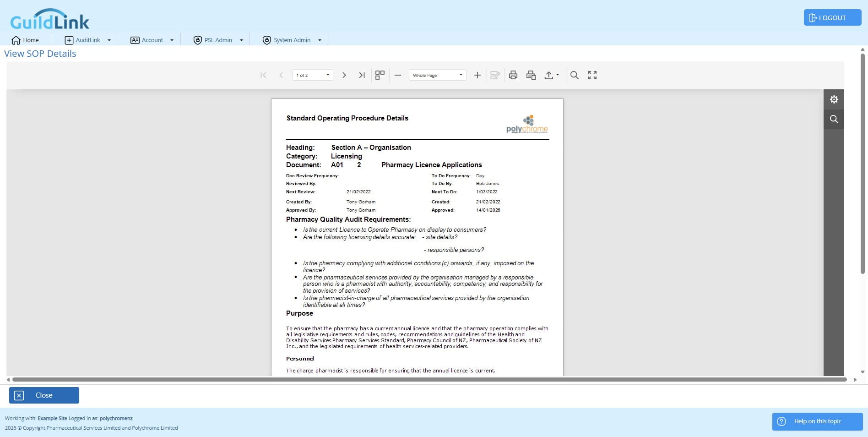The image size is (868, 437).
Task: Go to previous page arrow
Action: click(x=281, y=75)
